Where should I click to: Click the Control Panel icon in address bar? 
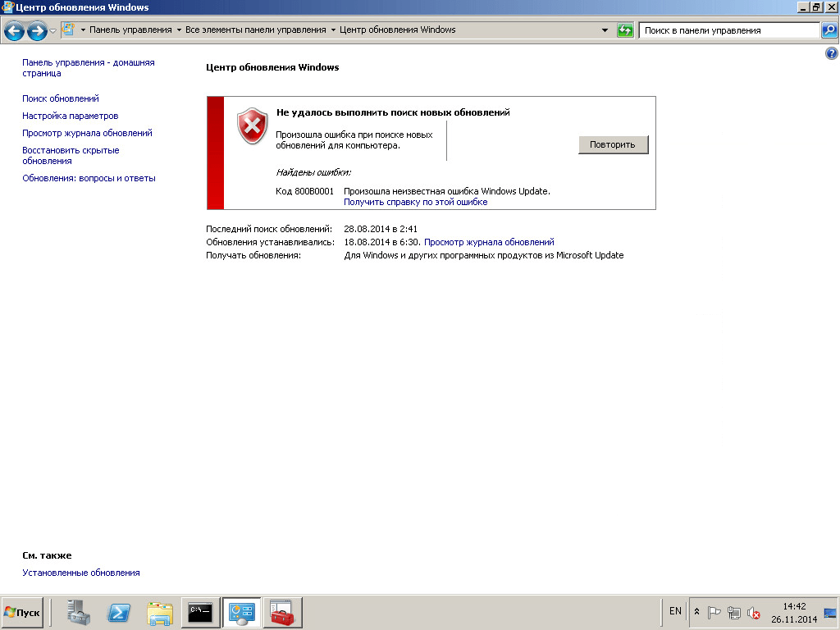(x=68, y=30)
